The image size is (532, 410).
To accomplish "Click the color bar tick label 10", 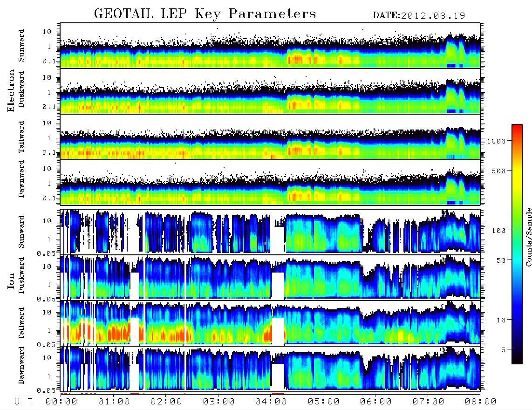I will coord(501,320).
